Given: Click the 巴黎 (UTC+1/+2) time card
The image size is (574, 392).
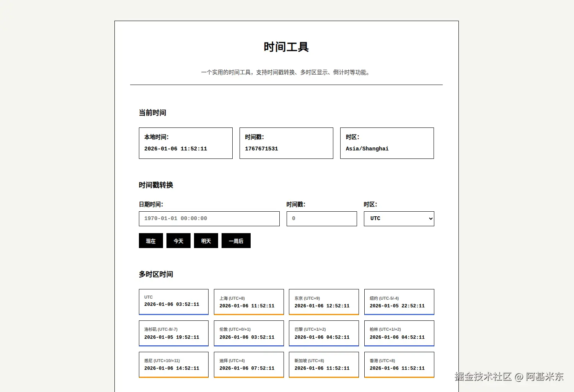Looking at the screenshot, I should click(324, 333).
